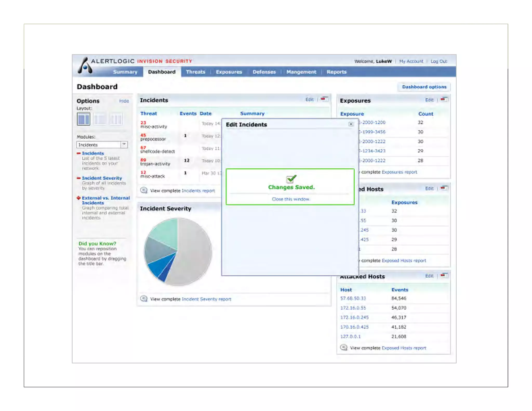Image resolution: width=532 pixels, height=411 pixels.
Task: Click the Close this window link
Action: point(290,199)
